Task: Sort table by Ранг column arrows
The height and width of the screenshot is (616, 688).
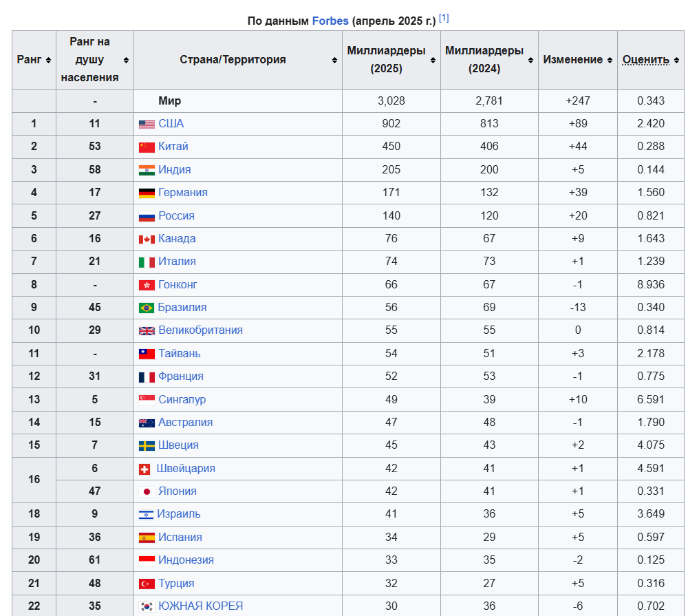Action: [48, 60]
